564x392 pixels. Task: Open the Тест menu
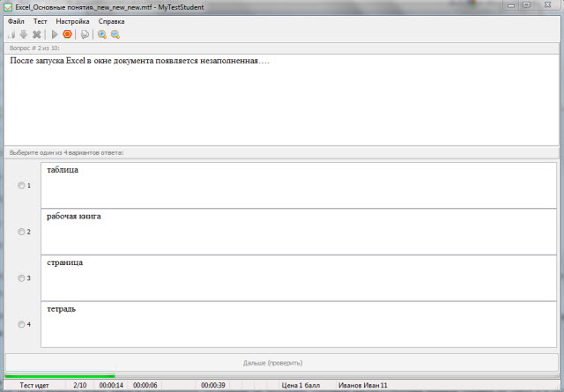[x=41, y=20]
